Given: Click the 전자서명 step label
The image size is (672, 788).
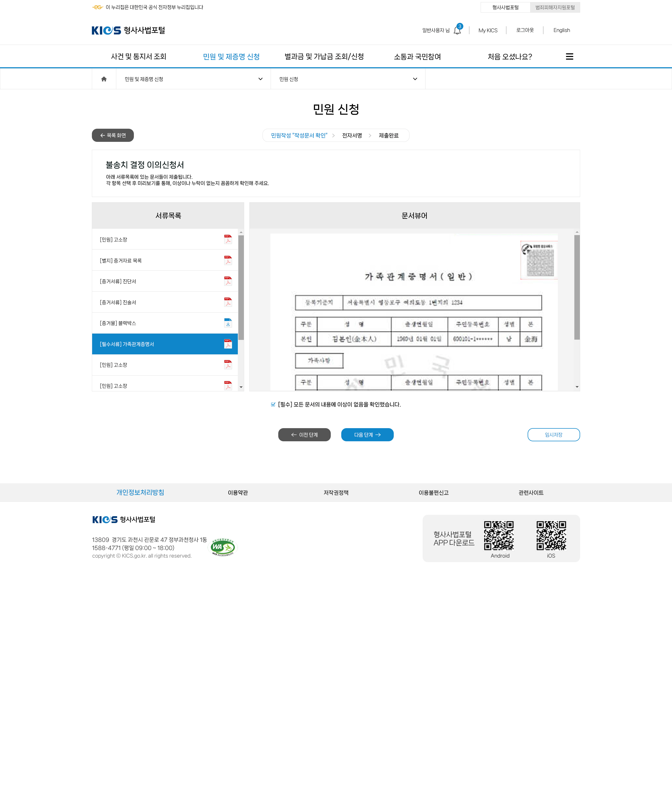Looking at the screenshot, I should (352, 135).
